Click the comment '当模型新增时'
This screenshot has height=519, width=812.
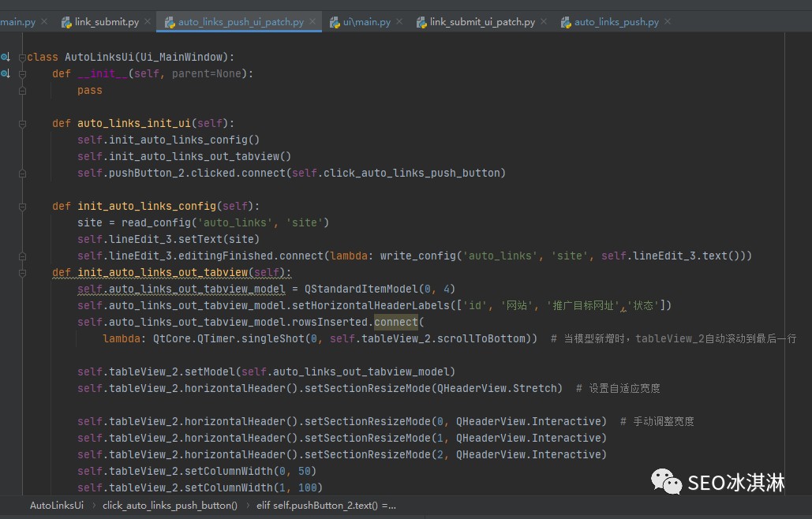594,338
